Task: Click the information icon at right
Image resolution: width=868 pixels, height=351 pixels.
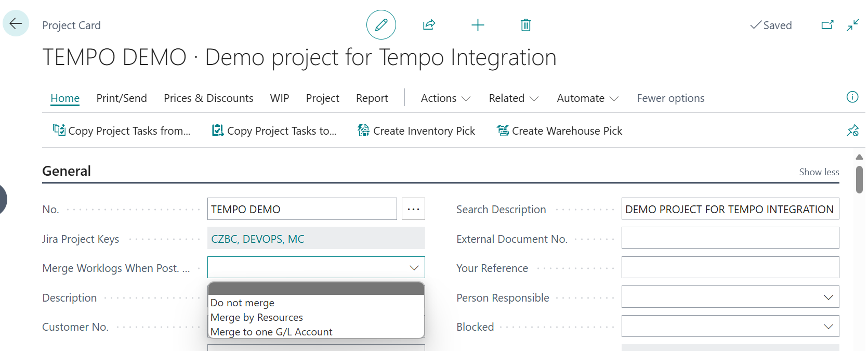Action: click(x=852, y=97)
